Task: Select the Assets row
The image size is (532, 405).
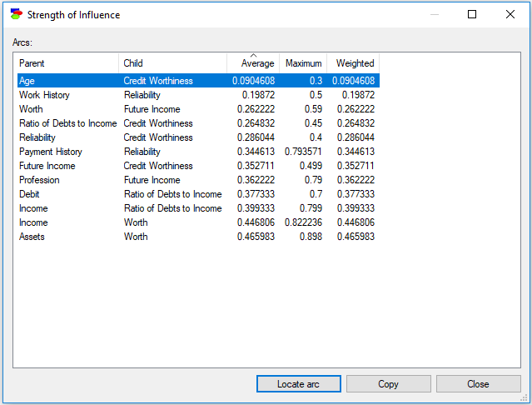Action: click(x=198, y=237)
